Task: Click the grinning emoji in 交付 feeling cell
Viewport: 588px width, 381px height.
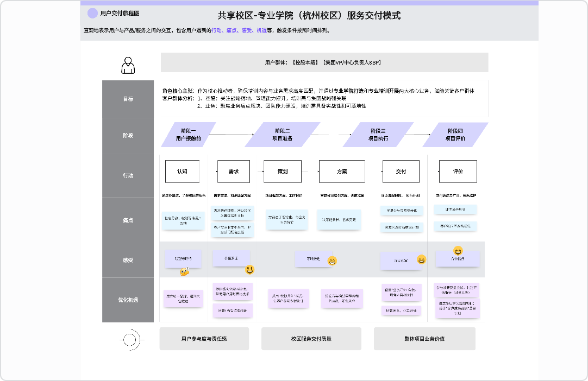Action: point(422,259)
